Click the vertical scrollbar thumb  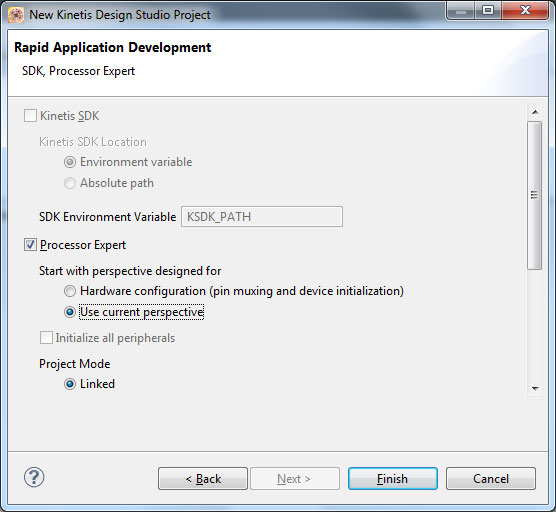click(x=534, y=195)
